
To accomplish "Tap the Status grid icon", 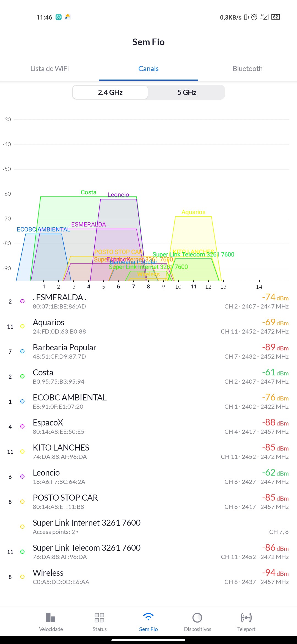I will click(x=99, y=618).
